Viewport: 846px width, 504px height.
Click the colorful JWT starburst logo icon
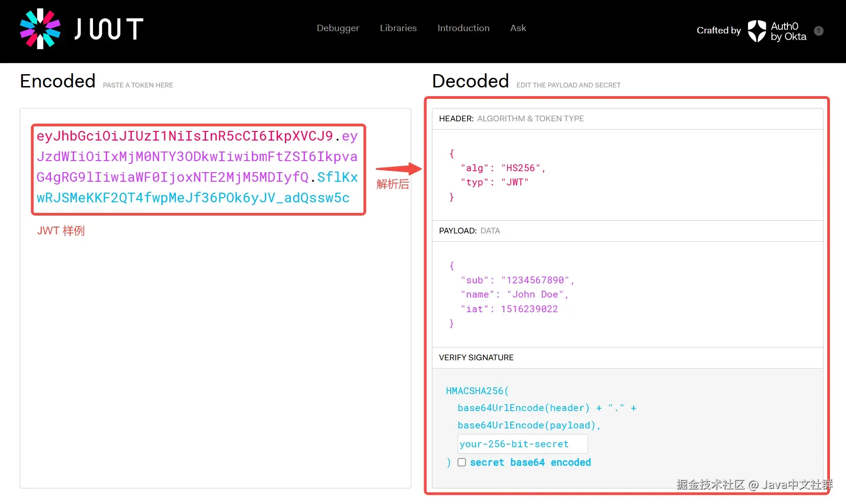40,29
